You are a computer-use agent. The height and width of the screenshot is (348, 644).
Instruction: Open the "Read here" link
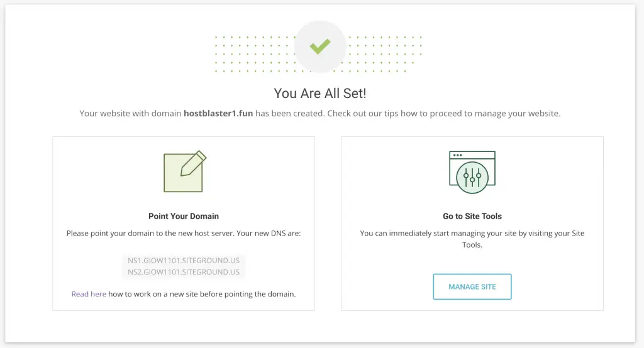[x=89, y=293]
